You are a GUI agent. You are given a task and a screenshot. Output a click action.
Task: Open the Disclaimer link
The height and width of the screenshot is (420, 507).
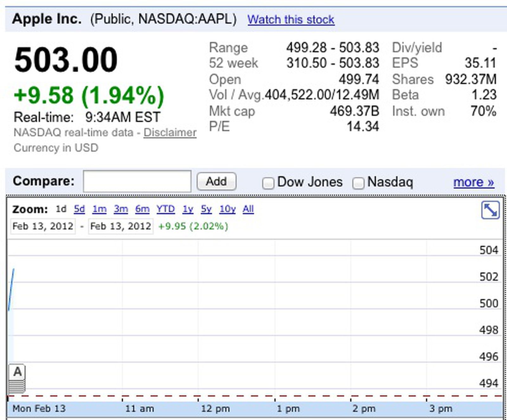point(170,132)
